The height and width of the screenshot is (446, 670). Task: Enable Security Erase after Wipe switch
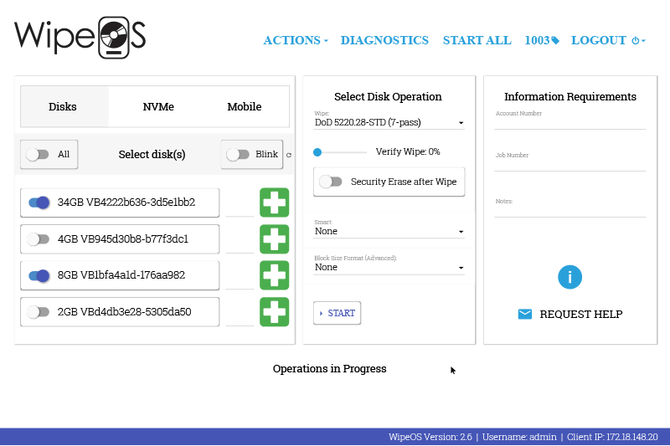tap(331, 182)
